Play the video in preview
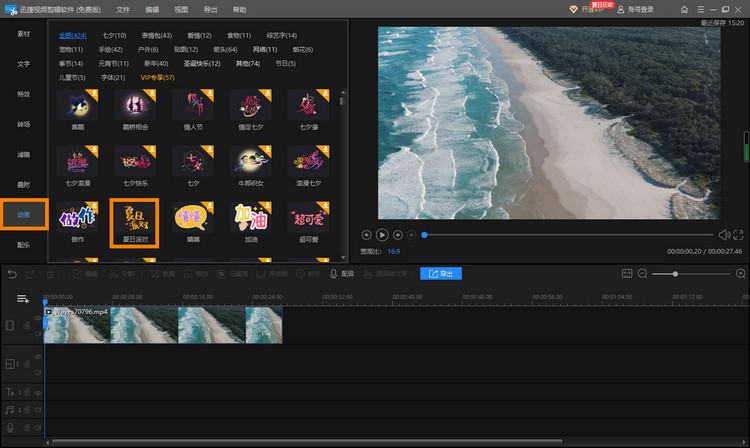The image size is (750, 448). (382, 235)
